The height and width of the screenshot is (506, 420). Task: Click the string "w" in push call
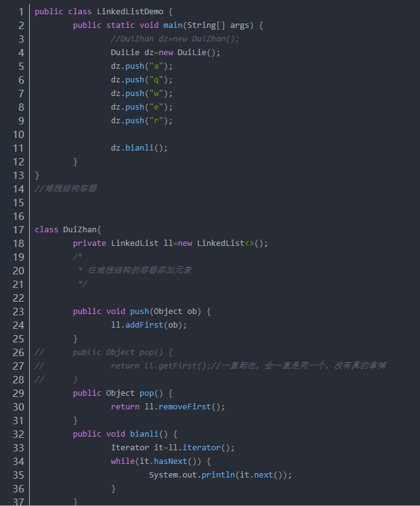[x=156, y=94]
